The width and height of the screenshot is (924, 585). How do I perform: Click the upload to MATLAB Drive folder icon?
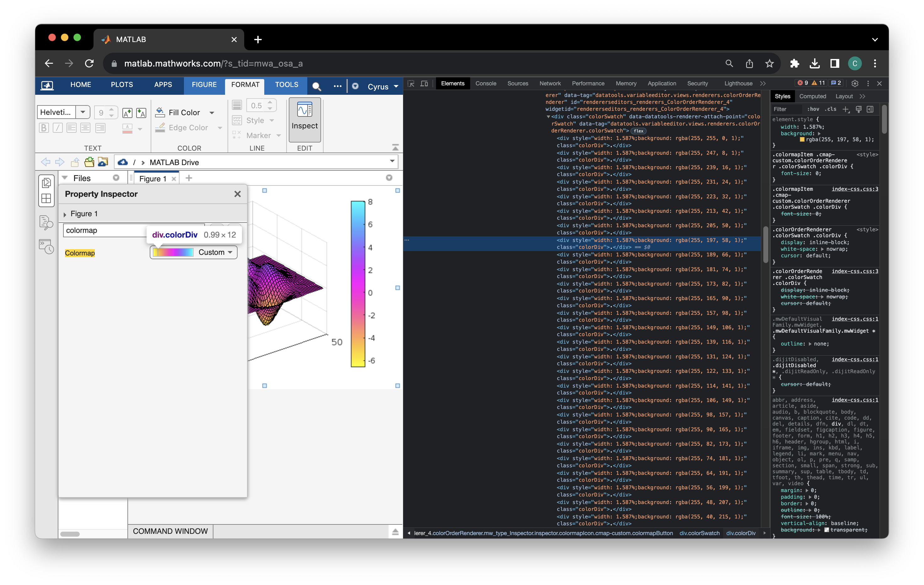[x=103, y=162]
